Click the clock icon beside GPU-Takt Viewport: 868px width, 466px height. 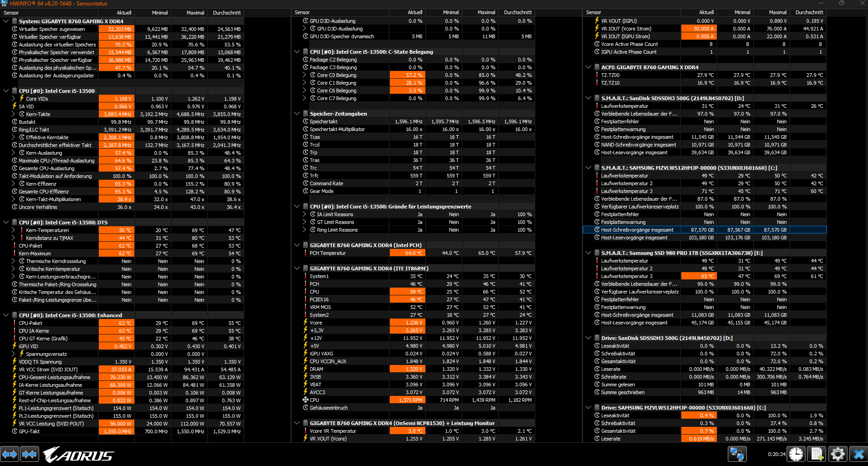(x=15, y=431)
